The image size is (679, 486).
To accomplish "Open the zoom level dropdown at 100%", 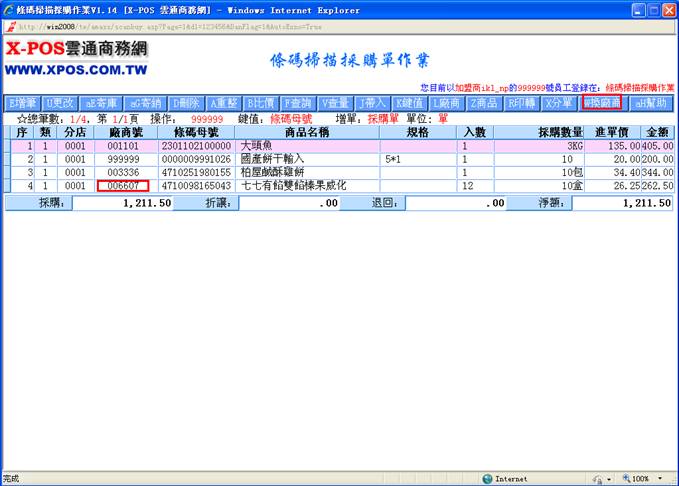I will coord(643,479).
